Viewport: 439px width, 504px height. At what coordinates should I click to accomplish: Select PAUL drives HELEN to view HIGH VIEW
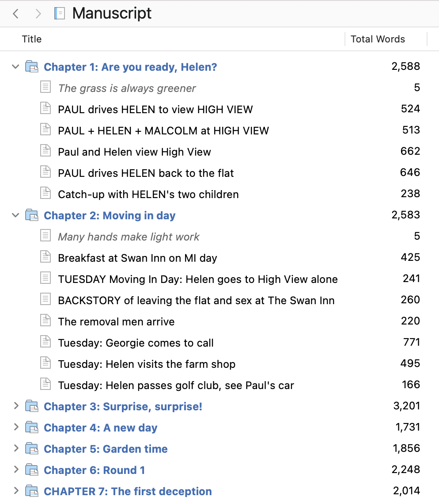pyautogui.click(x=219, y=109)
